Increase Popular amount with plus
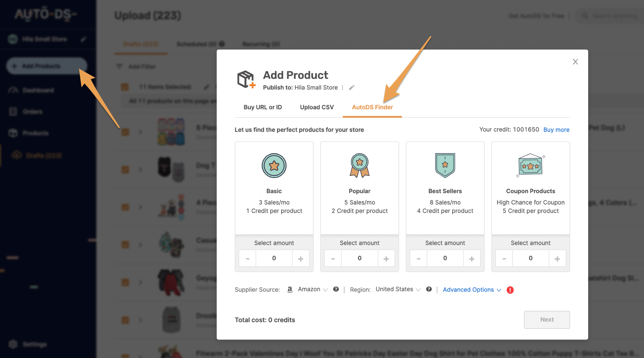This screenshot has height=358, width=644. click(x=386, y=258)
